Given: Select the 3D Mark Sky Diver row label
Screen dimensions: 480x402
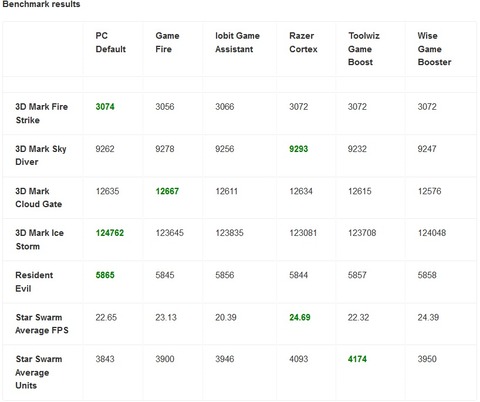Looking at the screenshot, I should point(41,155).
